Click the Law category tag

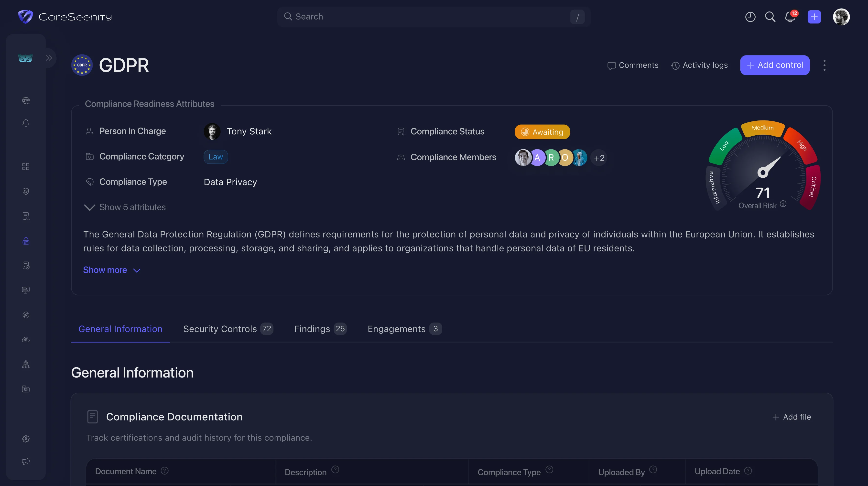pyautogui.click(x=216, y=157)
